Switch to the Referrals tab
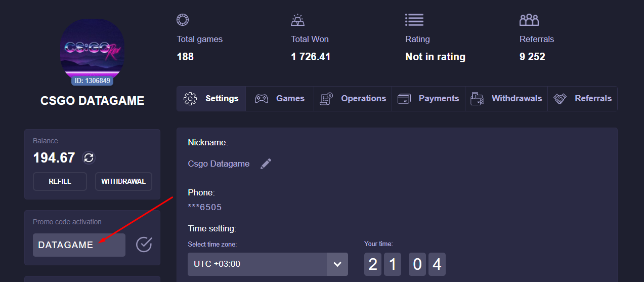Image resolution: width=644 pixels, height=282 pixels. pyautogui.click(x=583, y=99)
